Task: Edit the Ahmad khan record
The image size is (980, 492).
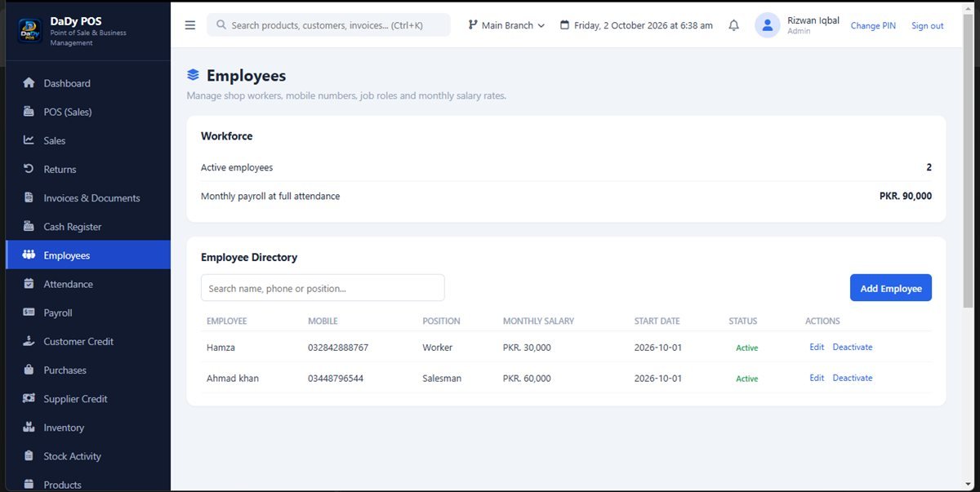Action: point(817,378)
